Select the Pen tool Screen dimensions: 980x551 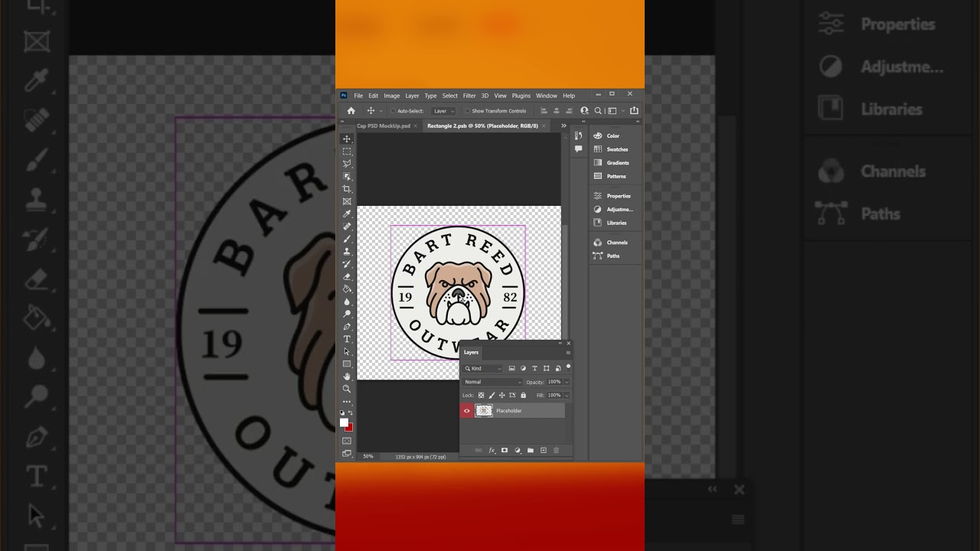[347, 327]
